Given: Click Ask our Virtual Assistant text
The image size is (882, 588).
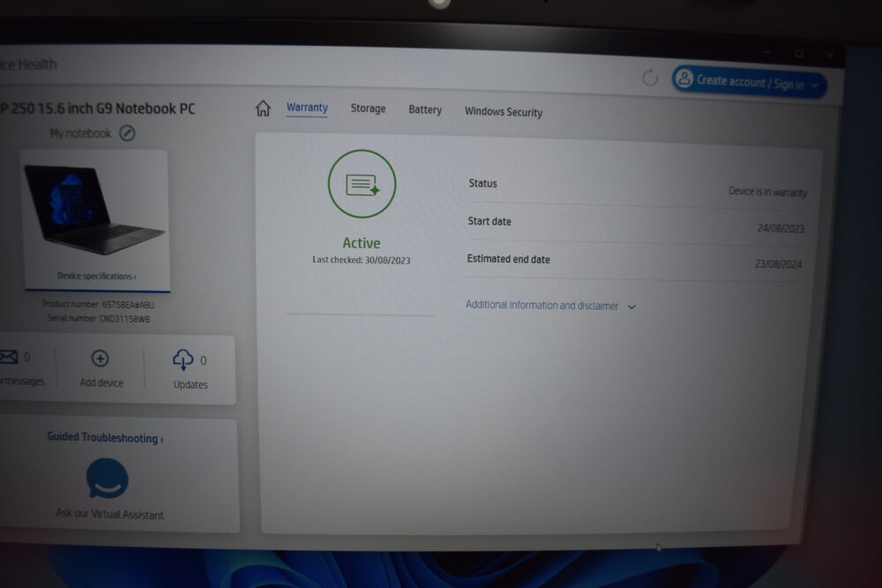Looking at the screenshot, I should (x=109, y=514).
